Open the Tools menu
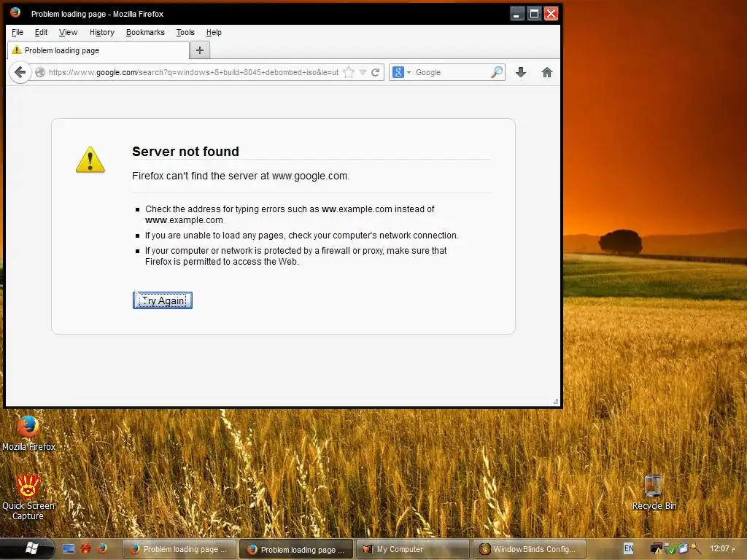The image size is (747, 560). pyautogui.click(x=185, y=32)
